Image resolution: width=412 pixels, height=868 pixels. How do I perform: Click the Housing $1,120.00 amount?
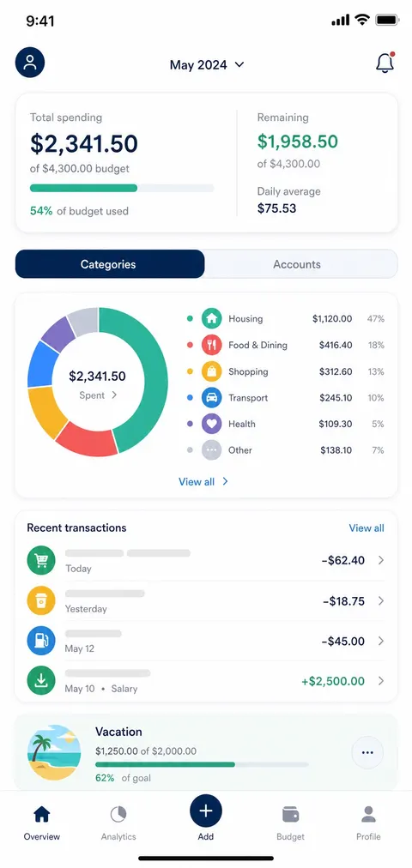[x=331, y=319]
